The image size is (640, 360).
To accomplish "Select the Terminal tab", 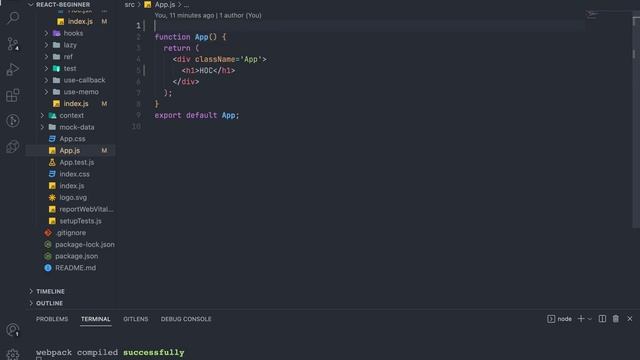I will pos(96,319).
